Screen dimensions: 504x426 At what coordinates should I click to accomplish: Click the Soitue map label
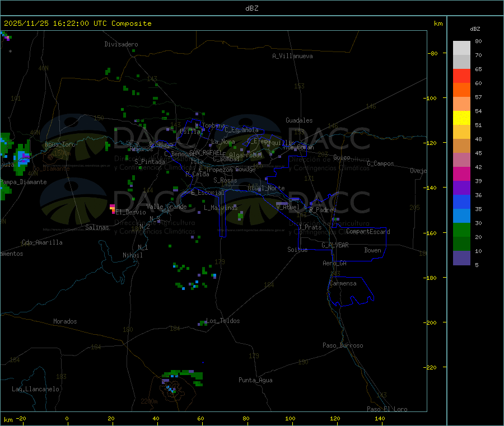click(297, 250)
